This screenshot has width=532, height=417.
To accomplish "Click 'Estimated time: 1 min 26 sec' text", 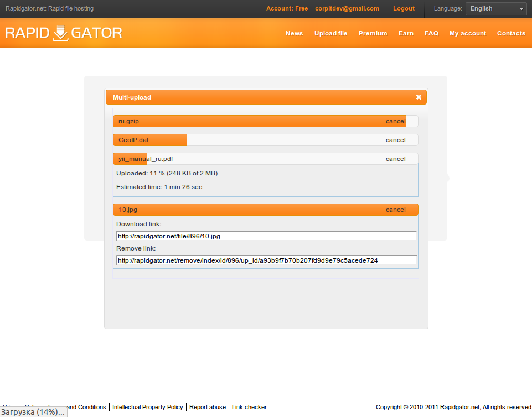I will (x=159, y=187).
